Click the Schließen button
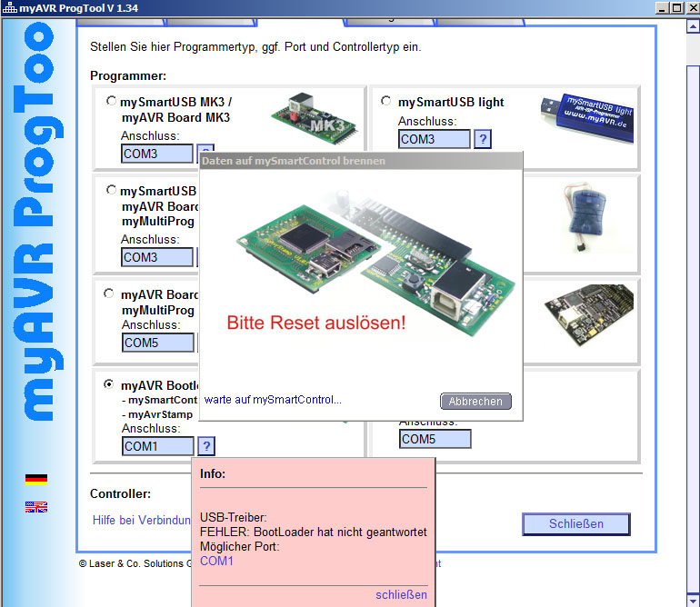700x607 pixels. tap(576, 524)
